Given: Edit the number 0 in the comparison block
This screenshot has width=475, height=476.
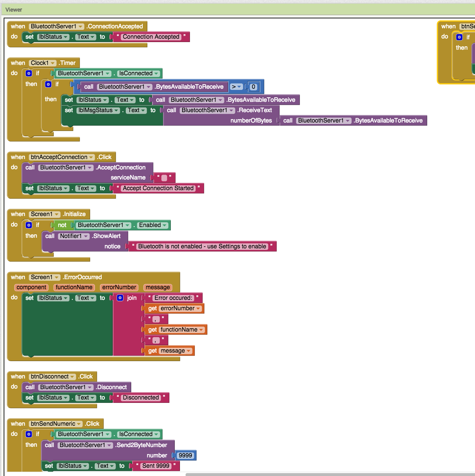Looking at the screenshot, I should pos(253,87).
